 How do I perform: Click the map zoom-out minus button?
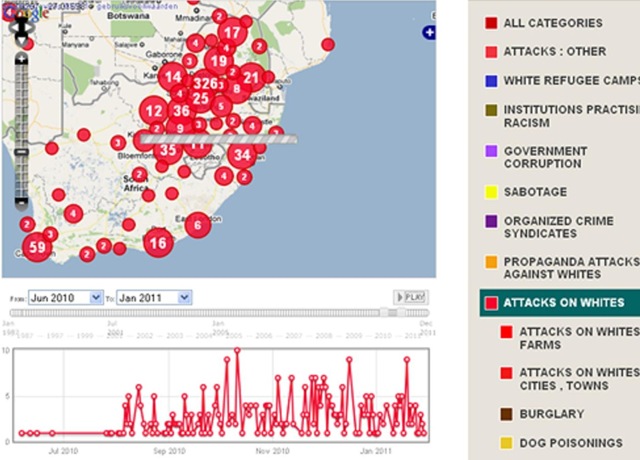pos(22,202)
